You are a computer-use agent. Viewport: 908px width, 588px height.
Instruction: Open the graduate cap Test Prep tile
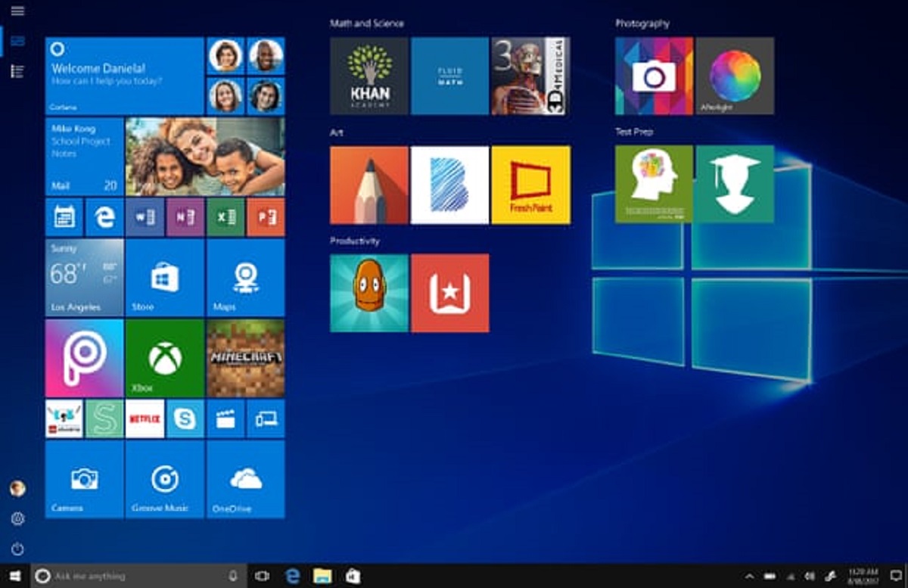pyautogui.click(x=735, y=184)
